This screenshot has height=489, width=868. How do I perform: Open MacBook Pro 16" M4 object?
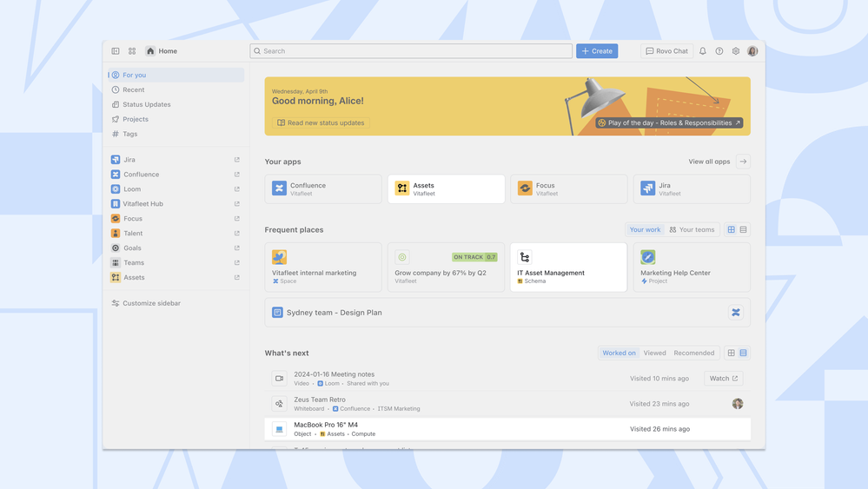[507, 429]
